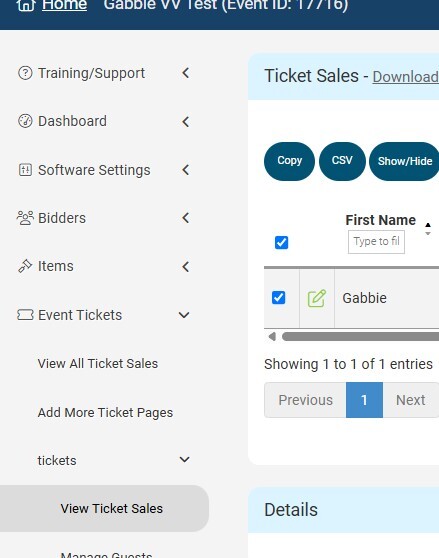
Task: Click 'Showing 1 to 1 of 1 entries' text
Action: click(348, 364)
